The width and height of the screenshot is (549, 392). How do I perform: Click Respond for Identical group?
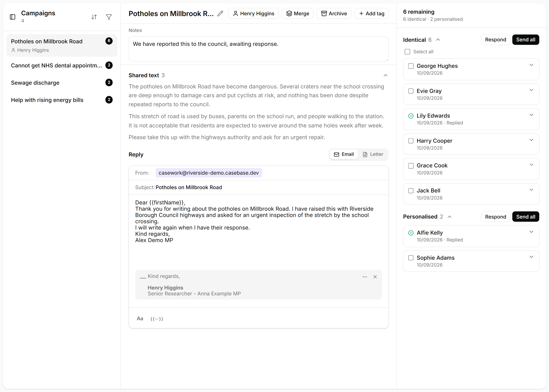495,40
